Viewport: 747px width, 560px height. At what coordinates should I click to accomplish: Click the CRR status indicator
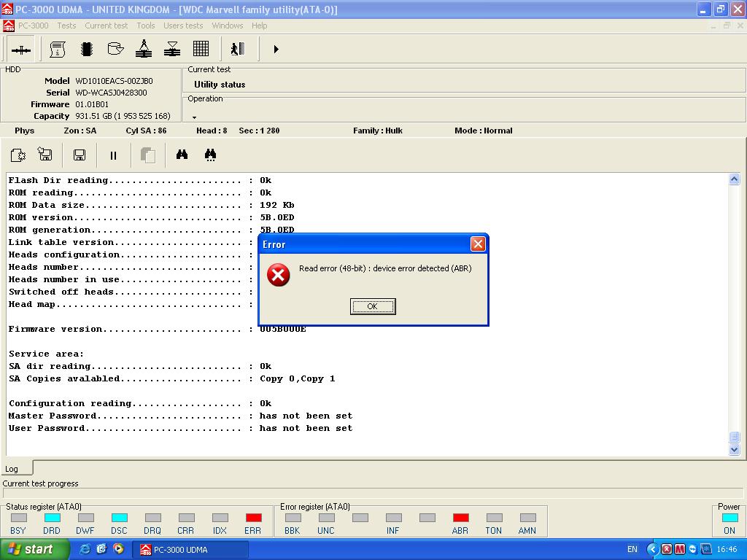[x=186, y=518]
